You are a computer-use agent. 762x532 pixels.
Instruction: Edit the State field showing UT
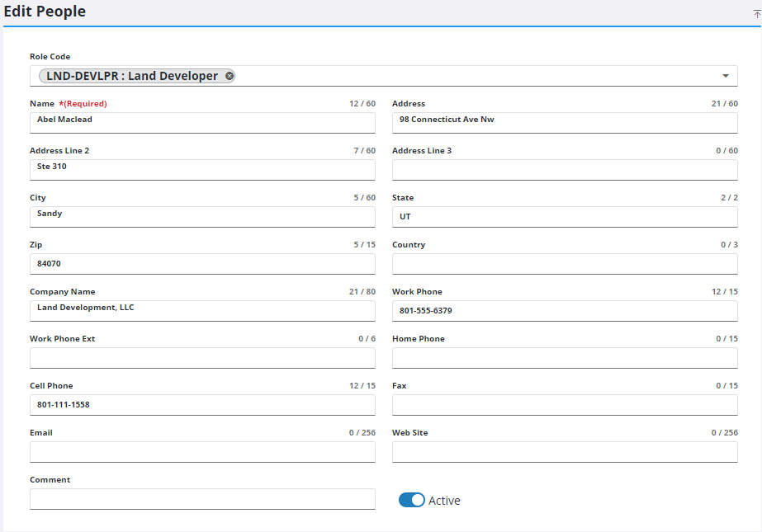565,216
